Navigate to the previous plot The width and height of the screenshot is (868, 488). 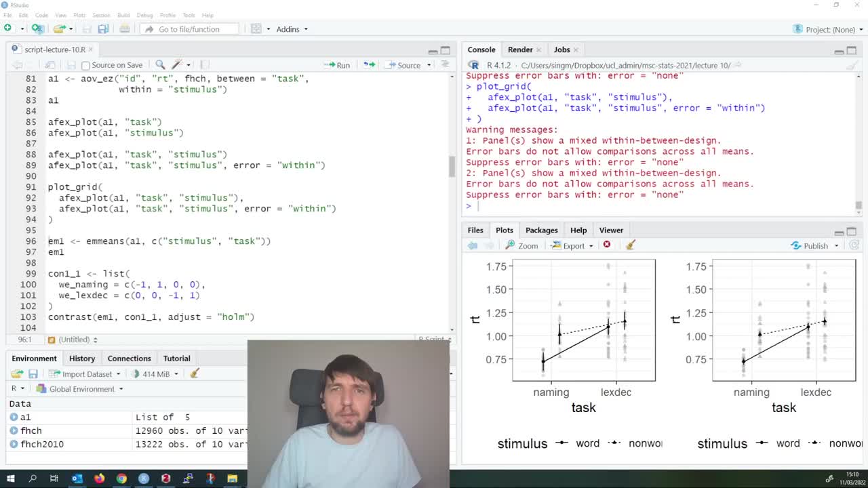[472, 245]
